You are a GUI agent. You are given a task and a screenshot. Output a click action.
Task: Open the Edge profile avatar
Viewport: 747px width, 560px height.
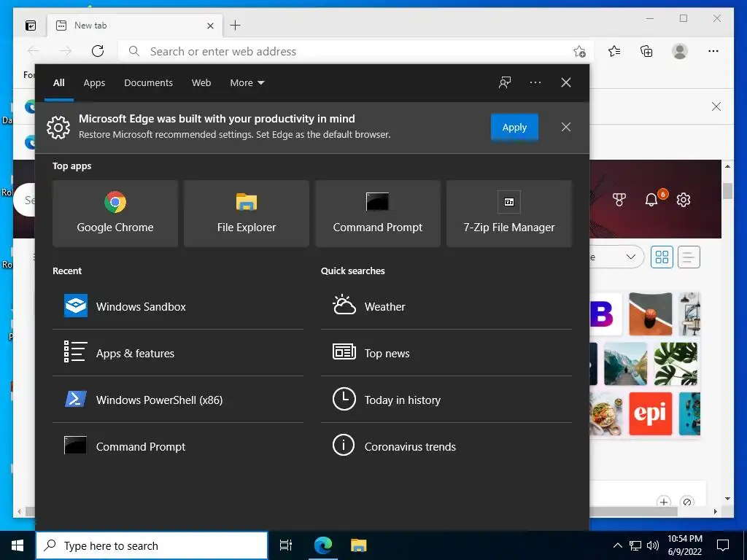click(680, 51)
